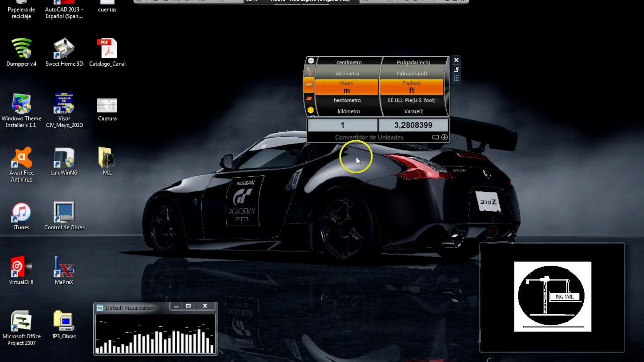Click the dotted grid icon beside converter
Image resolution: width=644 pixels, height=362 pixels.
[456, 79]
